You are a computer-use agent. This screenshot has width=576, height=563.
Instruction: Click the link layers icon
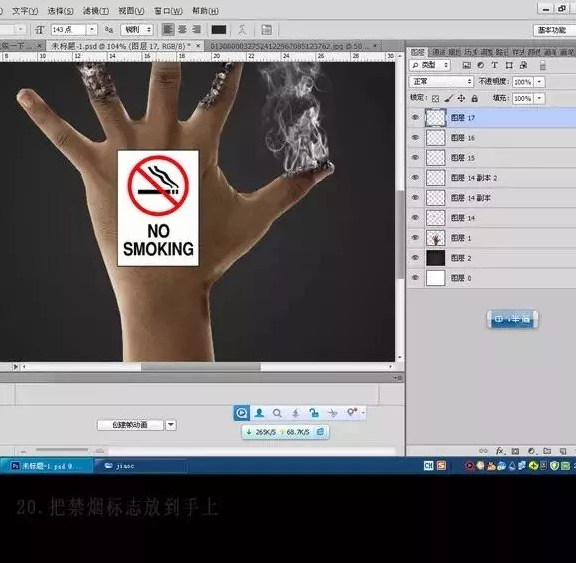483,451
